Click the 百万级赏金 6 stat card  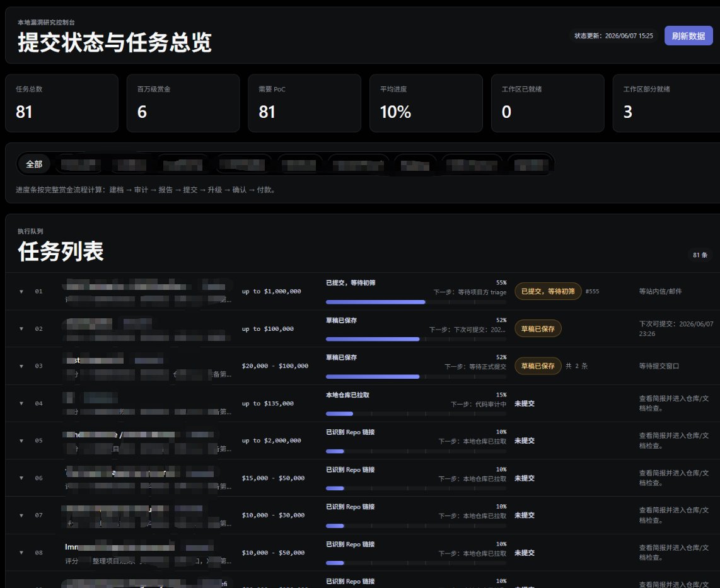(183, 103)
